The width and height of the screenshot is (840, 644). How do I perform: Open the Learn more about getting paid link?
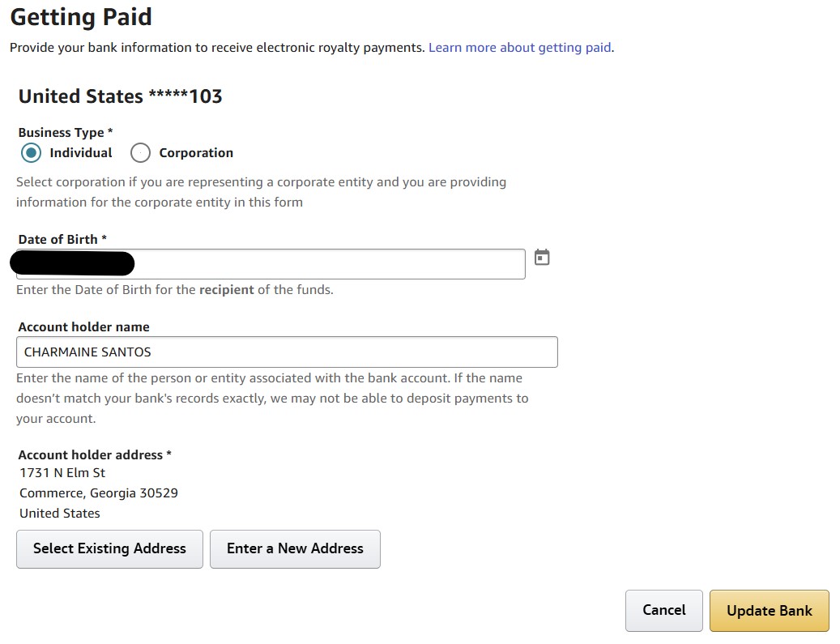coord(520,48)
